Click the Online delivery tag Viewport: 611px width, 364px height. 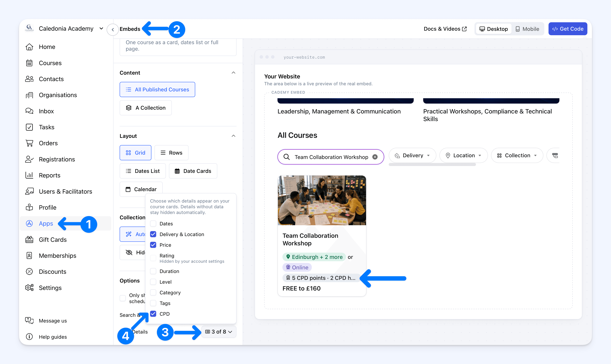[297, 267]
